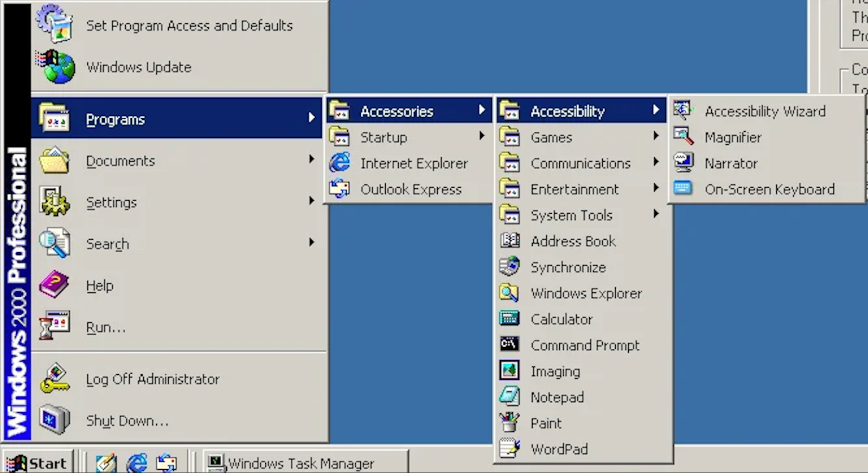Expand the Search submenu arrow

click(x=311, y=242)
